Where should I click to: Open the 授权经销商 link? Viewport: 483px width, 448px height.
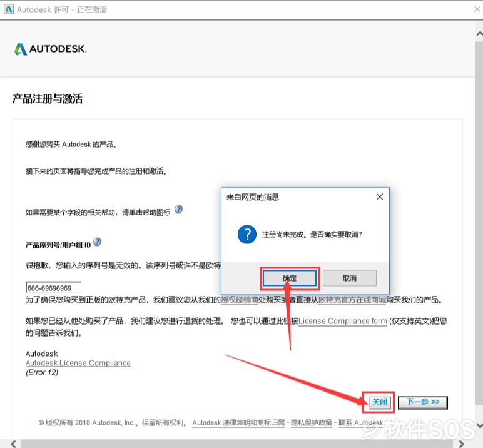[240, 300]
